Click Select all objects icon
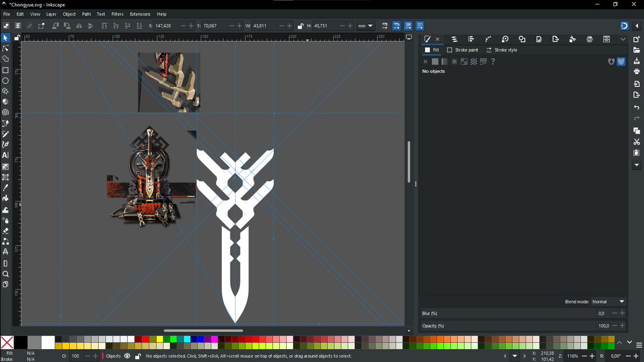644x362 pixels. [6, 26]
